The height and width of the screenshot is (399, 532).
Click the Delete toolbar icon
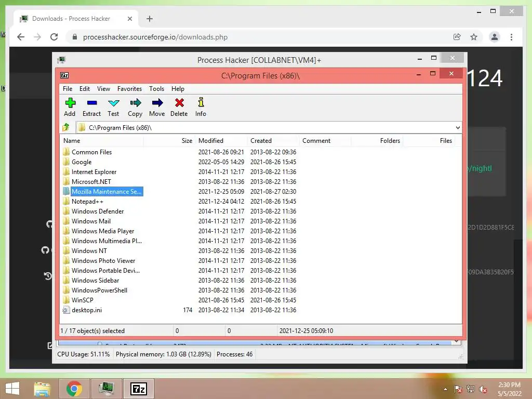(179, 103)
